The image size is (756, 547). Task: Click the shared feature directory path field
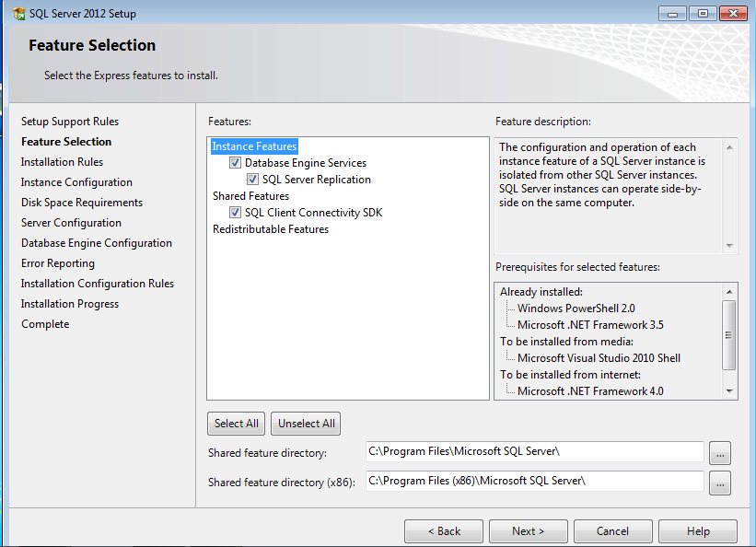534,451
